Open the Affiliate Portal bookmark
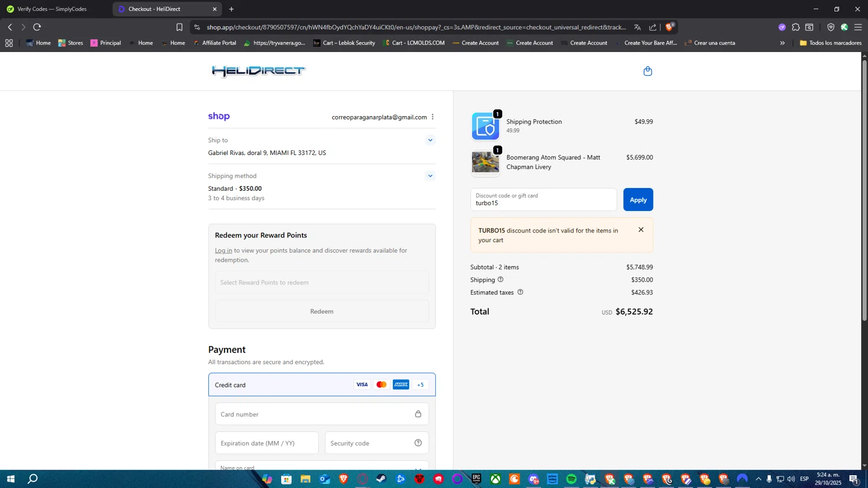 click(215, 43)
